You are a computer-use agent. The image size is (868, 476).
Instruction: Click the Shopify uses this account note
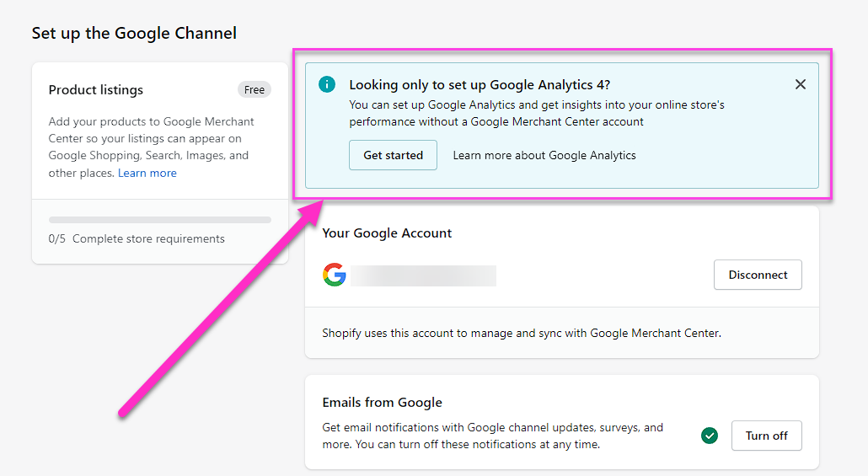[522, 334]
